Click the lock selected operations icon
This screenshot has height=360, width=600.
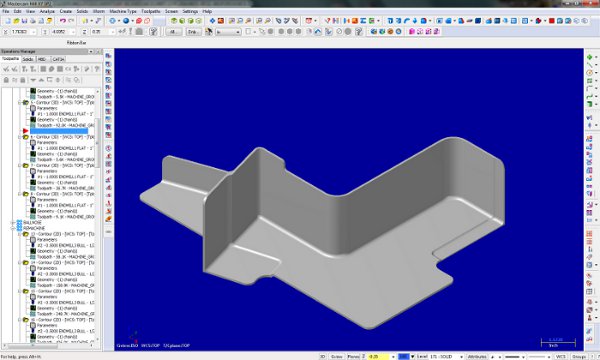(6, 80)
